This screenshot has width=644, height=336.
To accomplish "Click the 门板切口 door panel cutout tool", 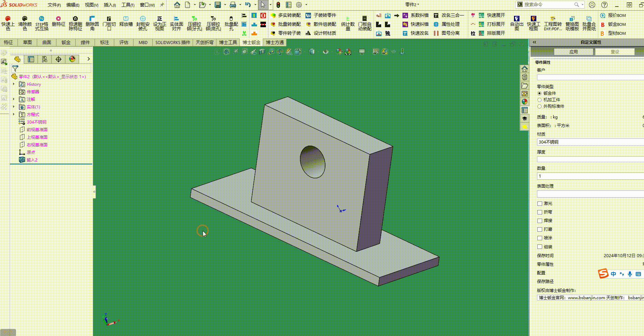I will pyautogui.click(x=109, y=23).
